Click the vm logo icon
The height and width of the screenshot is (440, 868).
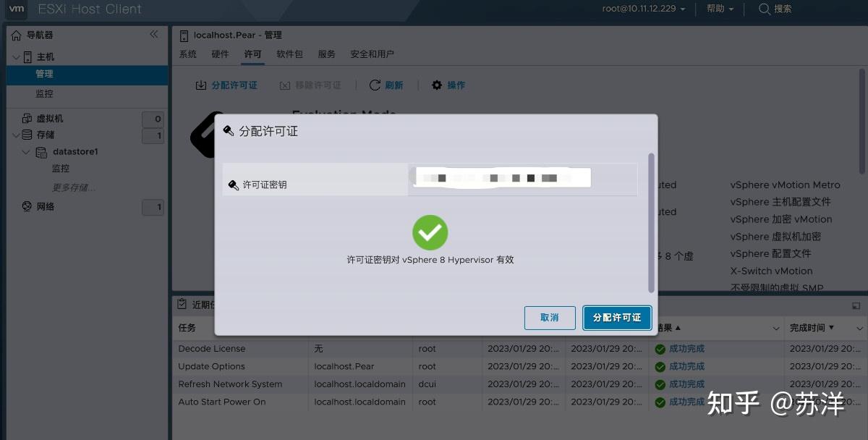(x=15, y=9)
